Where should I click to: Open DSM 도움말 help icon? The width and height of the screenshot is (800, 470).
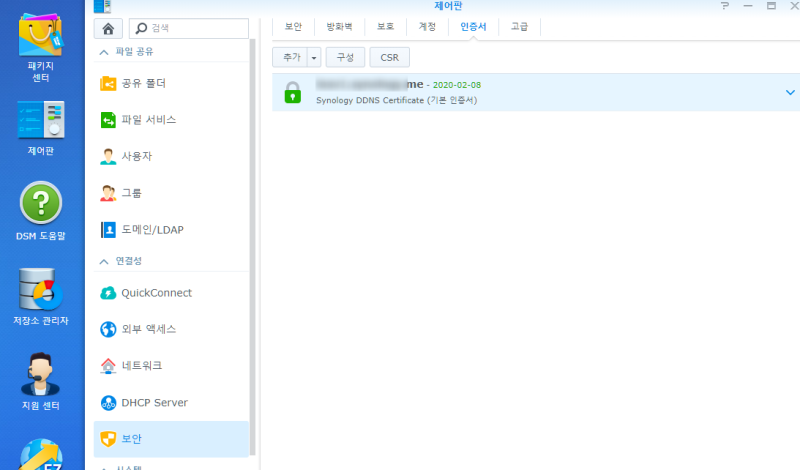click(40, 211)
